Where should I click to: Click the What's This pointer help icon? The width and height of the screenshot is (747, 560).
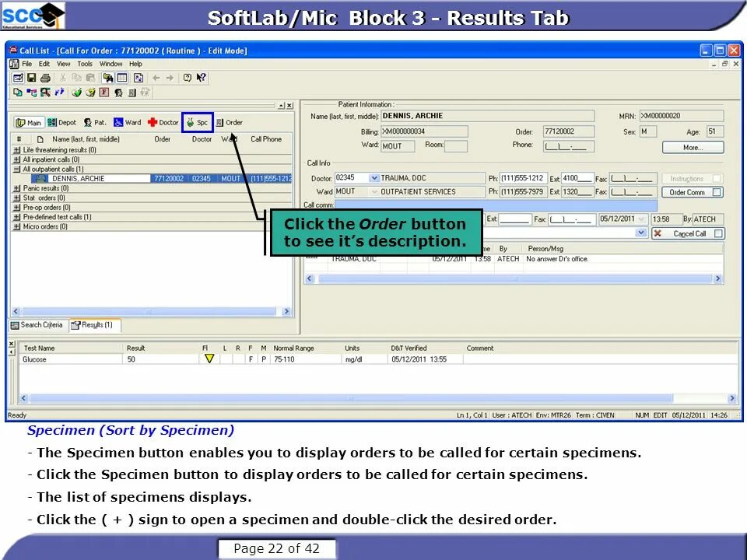201,78
